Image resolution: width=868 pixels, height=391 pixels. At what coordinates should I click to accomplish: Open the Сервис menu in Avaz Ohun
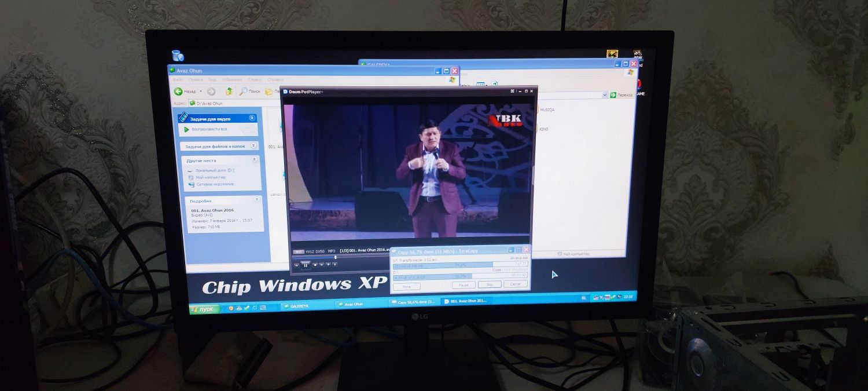(x=255, y=80)
